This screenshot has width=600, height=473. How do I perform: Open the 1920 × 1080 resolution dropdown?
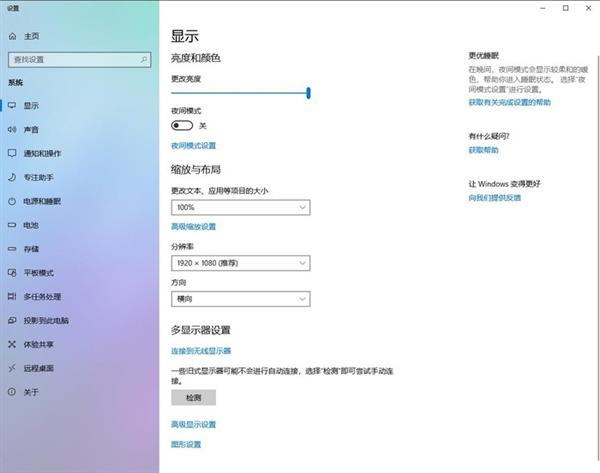click(240, 262)
